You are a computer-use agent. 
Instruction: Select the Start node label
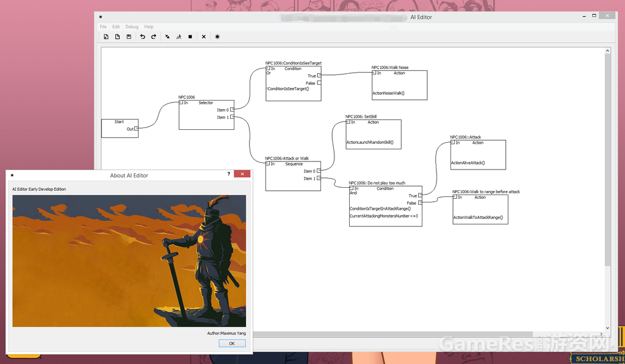click(119, 122)
